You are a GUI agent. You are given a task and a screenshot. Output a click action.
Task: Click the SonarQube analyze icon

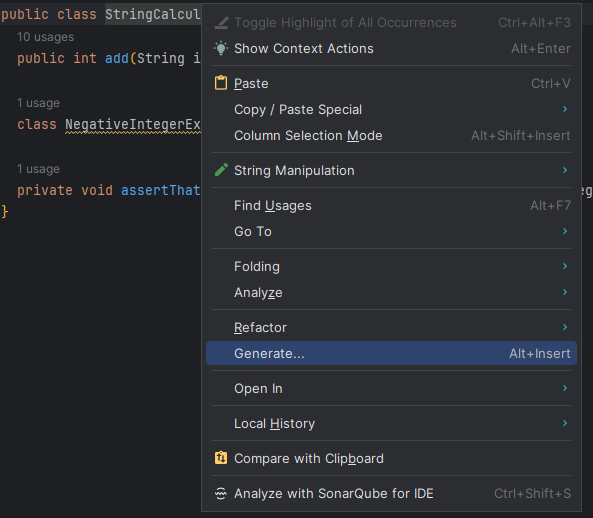tap(221, 493)
